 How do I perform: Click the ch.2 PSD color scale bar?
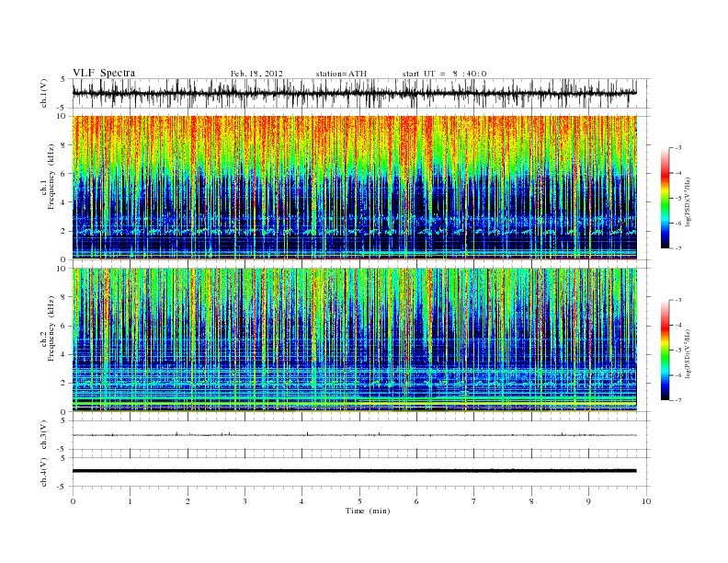665,350
